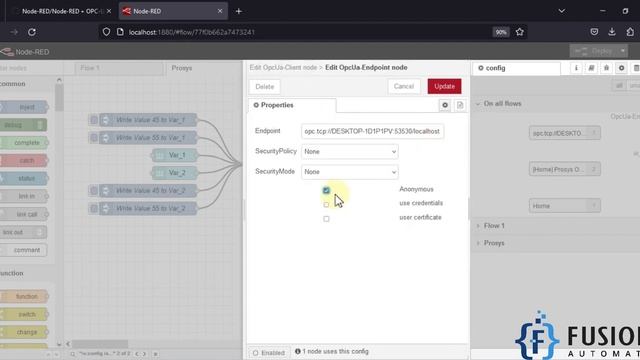This screenshot has height=360, width=640.
Task: Select the comment node in the palette
Action: pyautogui.click(x=23, y=250)
